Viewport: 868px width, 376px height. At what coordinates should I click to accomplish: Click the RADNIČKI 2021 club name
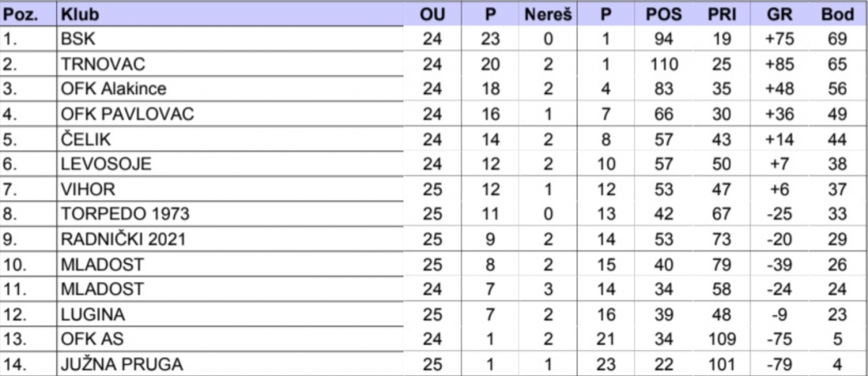pos(124,239)
